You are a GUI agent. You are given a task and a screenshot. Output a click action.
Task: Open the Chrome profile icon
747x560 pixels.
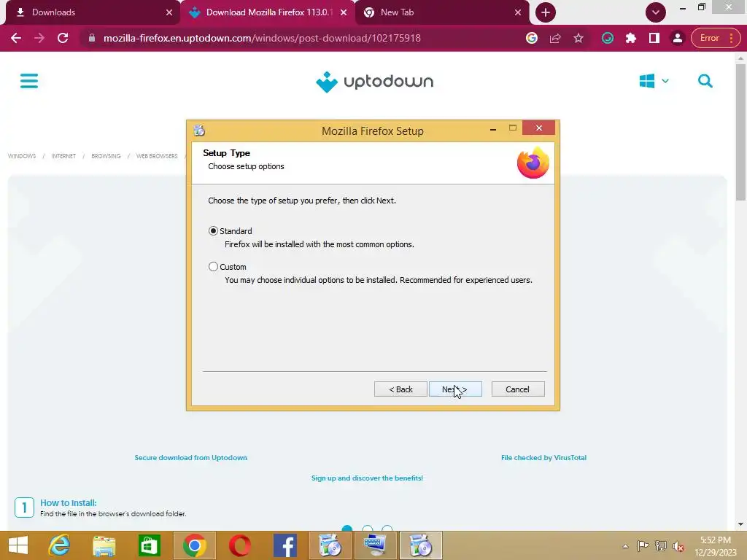pyautogui.click(x=678, y=38)
